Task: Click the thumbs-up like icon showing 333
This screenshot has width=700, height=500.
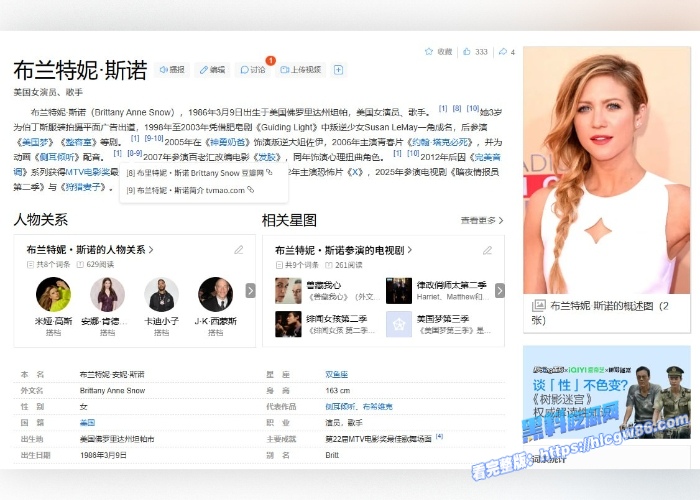Action: [x=467, y=51]
